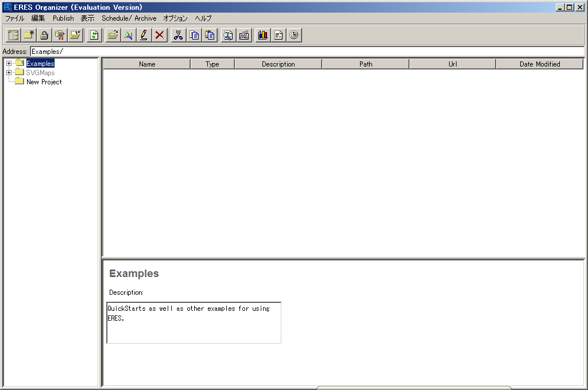Open the ヘルプ menu
The image size is (588, 390).
point(203,18)
